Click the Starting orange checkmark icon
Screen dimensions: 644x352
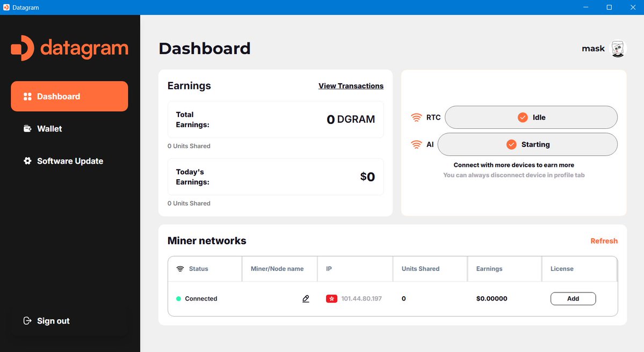[511, 144]
